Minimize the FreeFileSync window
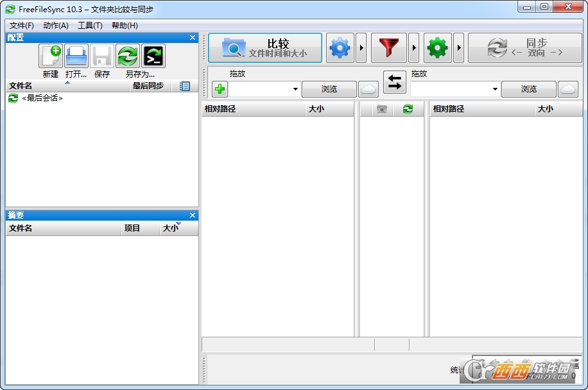This screenshot has height=390, width=588. 526,7
